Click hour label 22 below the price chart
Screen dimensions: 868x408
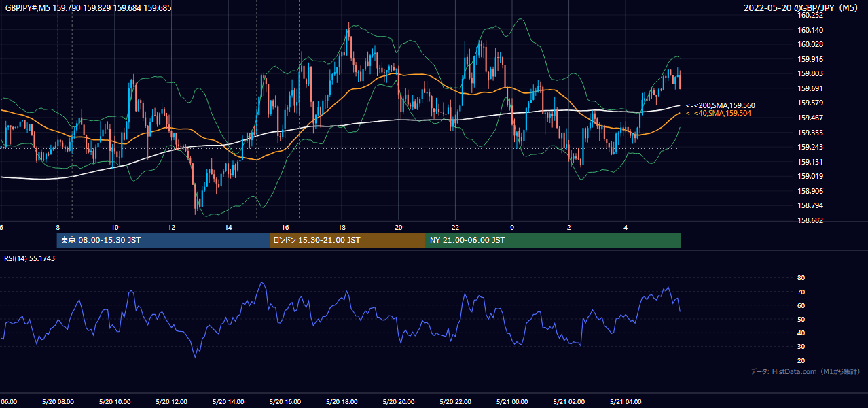click(x=456, y=227)
